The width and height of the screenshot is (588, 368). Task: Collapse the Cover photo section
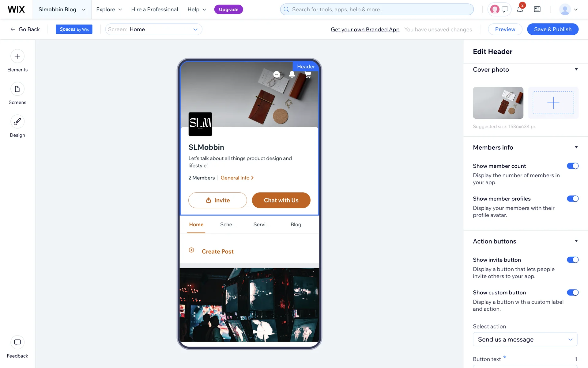pyautogui.click(x=576, y=69)
